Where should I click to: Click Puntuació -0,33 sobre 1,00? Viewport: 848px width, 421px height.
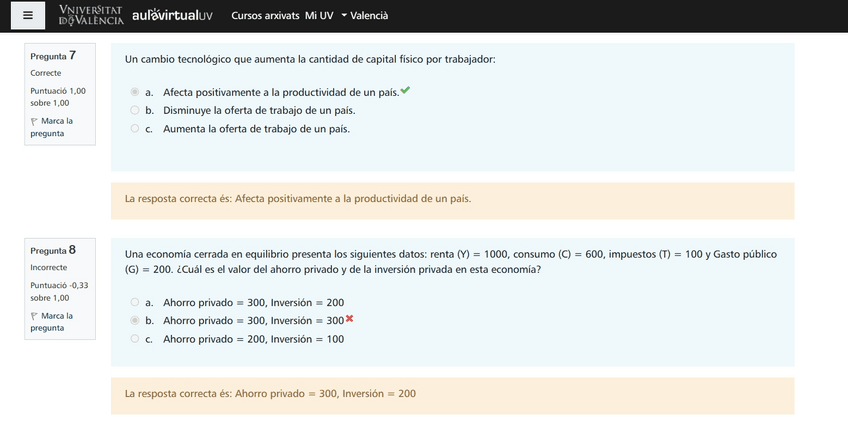point(59,292)
